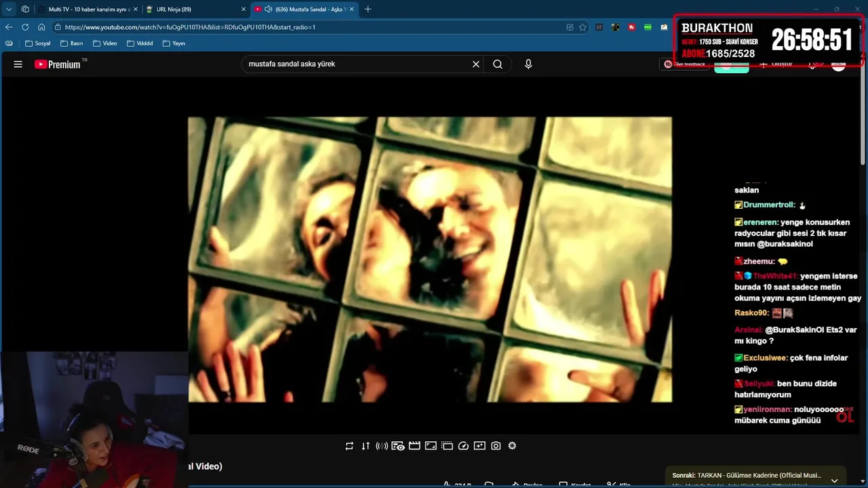The width and height of the screenshot is (868, 488).
Task: Click the card with eye icon
Action: pos(398,446)
